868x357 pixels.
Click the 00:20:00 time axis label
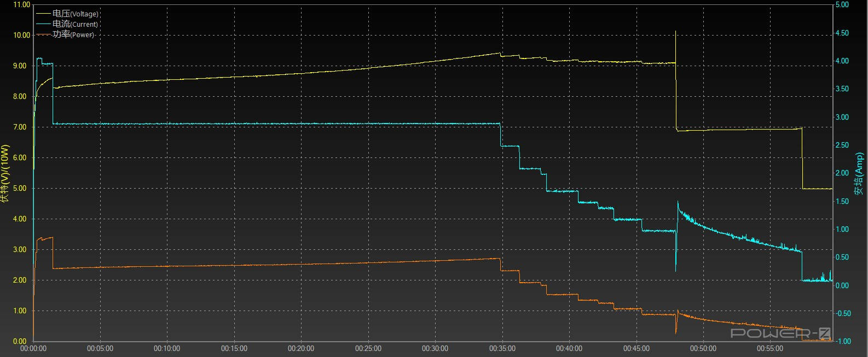pos(301,348)
